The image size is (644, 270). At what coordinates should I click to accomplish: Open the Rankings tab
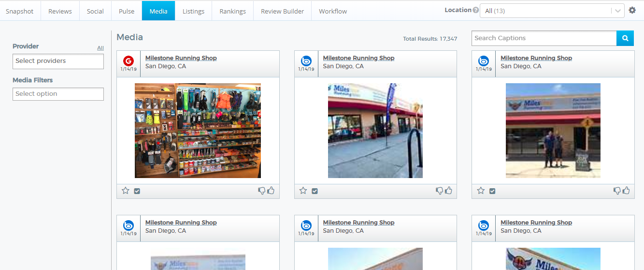[x=232, y=11]
